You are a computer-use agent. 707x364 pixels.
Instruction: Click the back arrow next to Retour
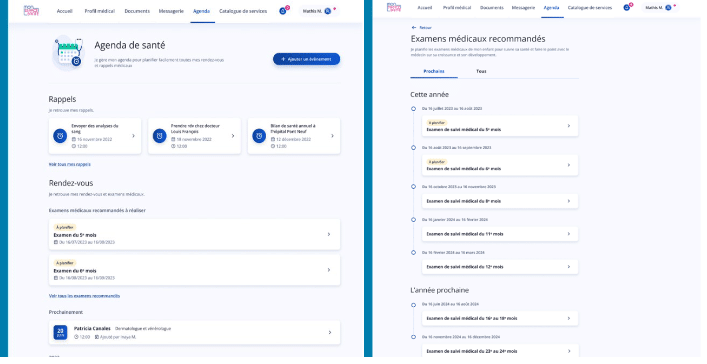point(414,28)
